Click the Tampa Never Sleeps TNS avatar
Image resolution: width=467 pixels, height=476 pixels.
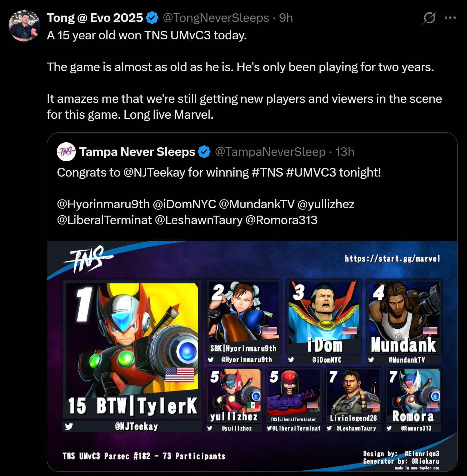pos(66,152)
